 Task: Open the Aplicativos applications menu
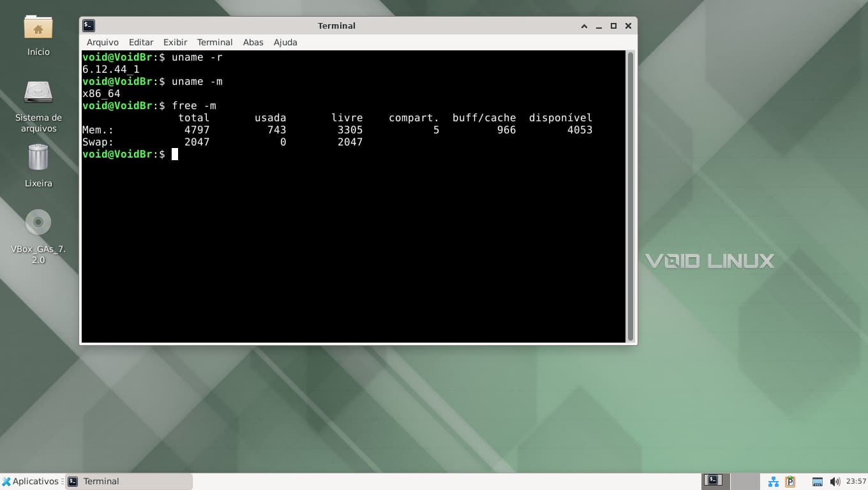coord(31,481)
